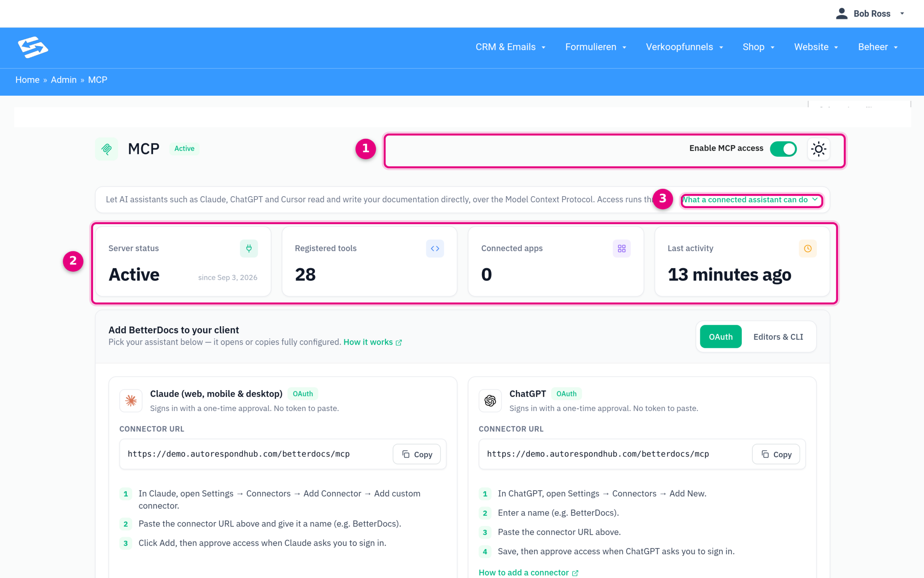The image size is (924, 578).
Task: Click the external link icon after How it works
Action: point(398,342)
